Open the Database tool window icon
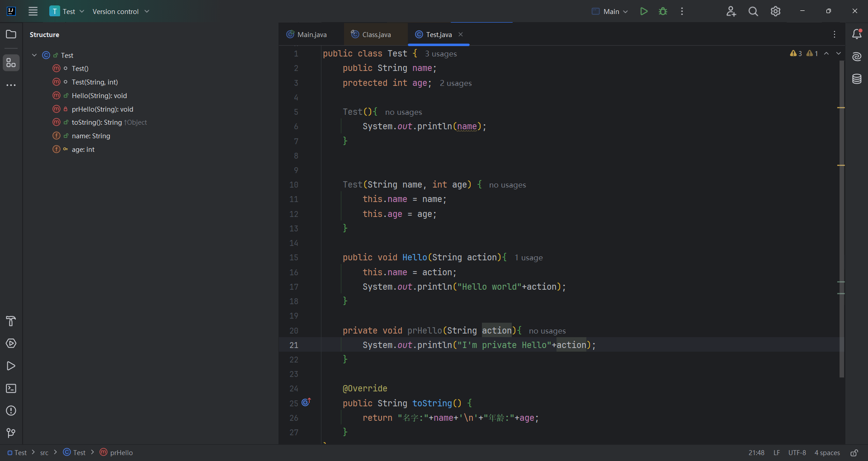 coord(857,79)
